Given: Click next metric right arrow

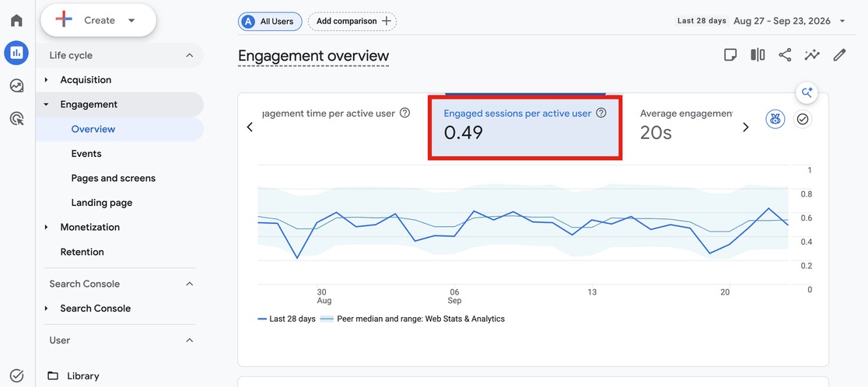Looking at the screenshot, I should 746,127.
